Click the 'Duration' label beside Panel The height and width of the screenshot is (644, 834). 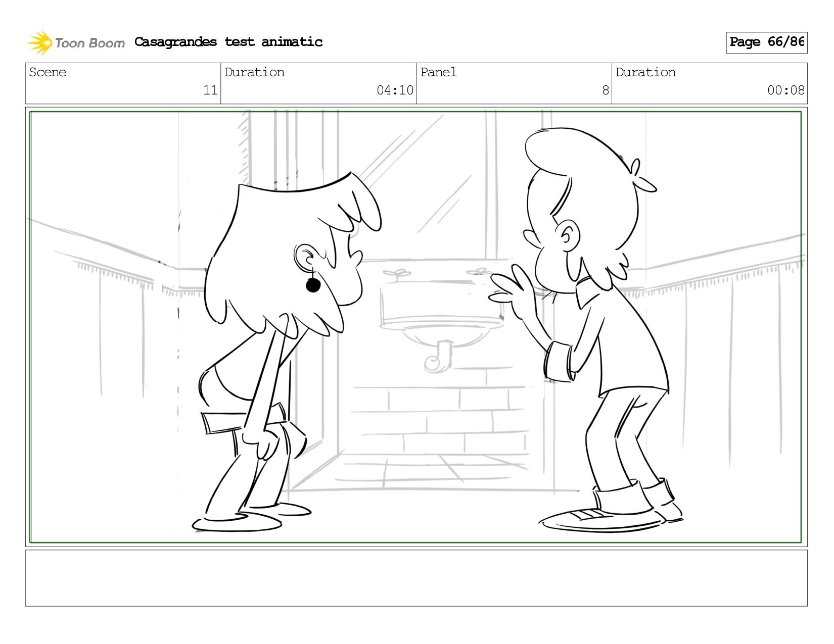(645, 72)
